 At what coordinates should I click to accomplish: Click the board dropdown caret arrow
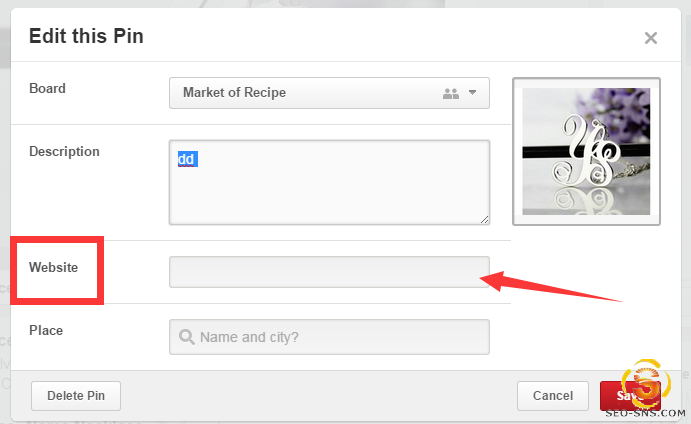click(473, 93)
